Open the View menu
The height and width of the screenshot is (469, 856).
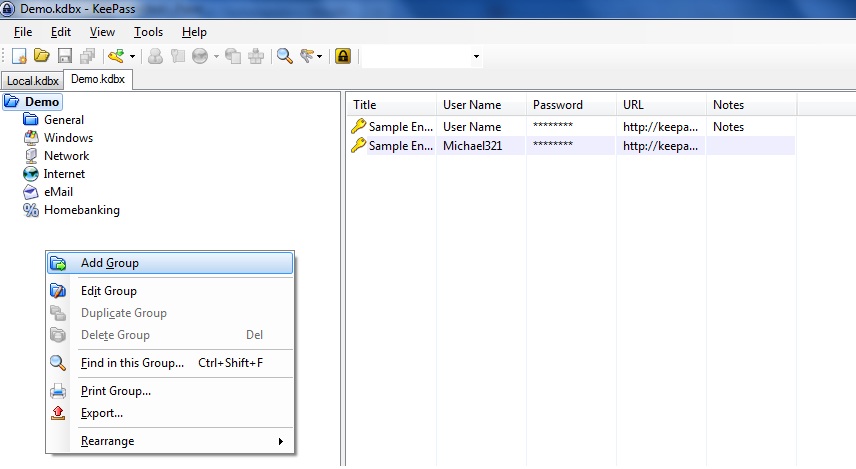[x=102, y=32]
